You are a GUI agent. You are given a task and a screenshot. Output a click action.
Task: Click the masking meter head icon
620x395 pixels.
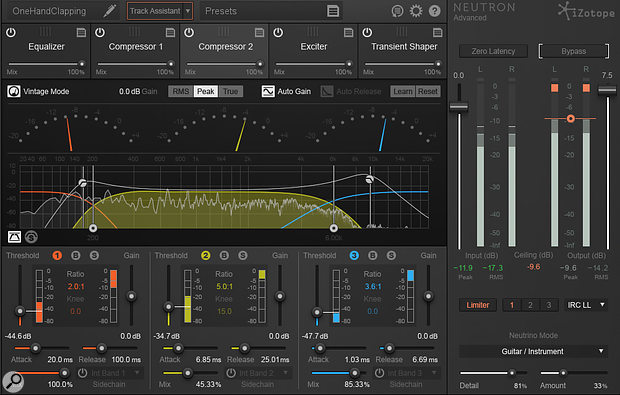[x=397, y=11]
